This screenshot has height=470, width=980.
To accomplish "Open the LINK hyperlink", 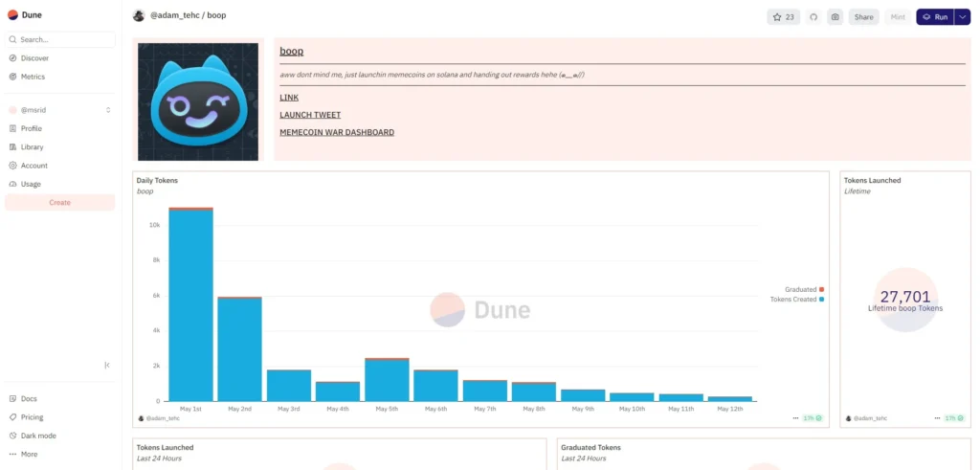I will tap(289, 98).
